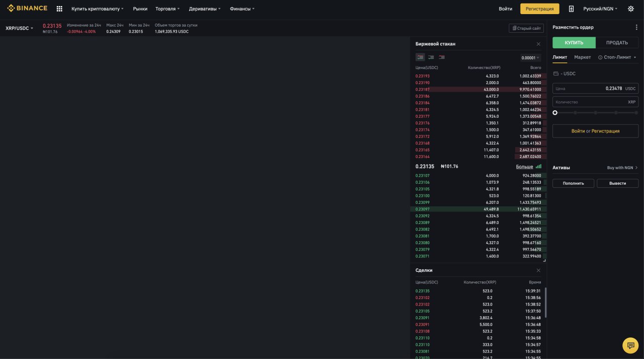Open the order form three-dot menu
Screen dimensions: 644x359
click(x=636, y=27)
